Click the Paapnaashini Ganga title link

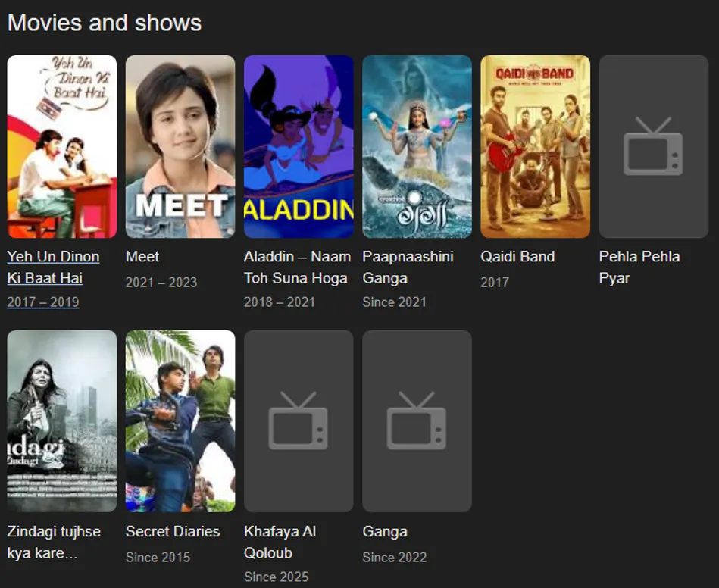click(408, 267)
